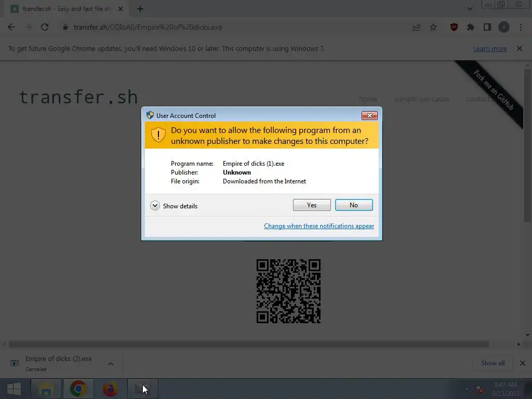Open download item options chevron
This screenshot has height=399, width=532.
click(111, 364)
